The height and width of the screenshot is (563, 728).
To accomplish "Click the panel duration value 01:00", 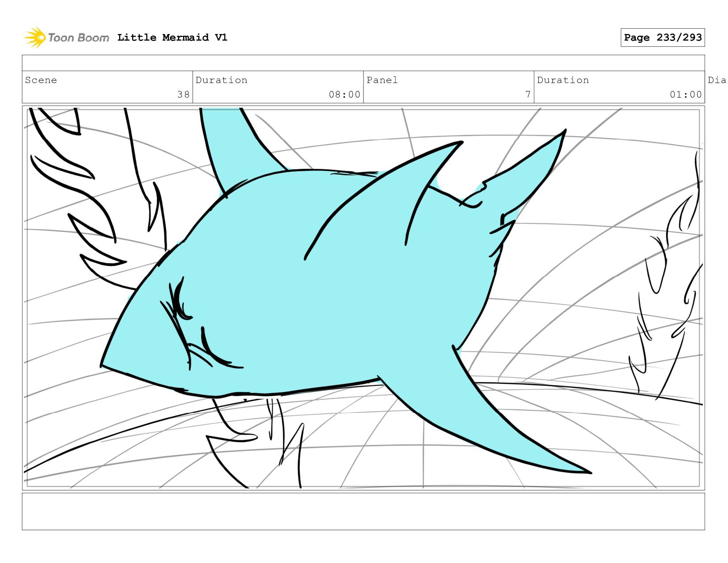I will (686, 94).
